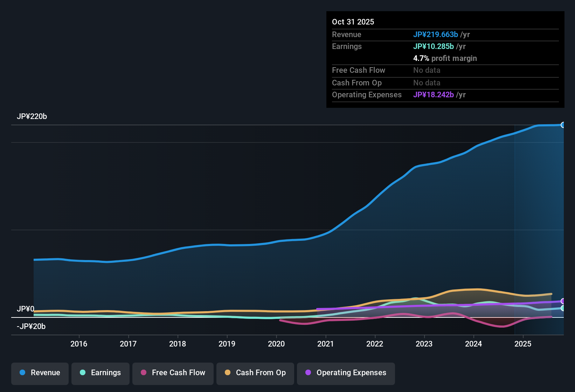The height and width of the screenshot is (392, 575).
Task: Click the 2023 year axis label
Action: click(x=424, y=344)
